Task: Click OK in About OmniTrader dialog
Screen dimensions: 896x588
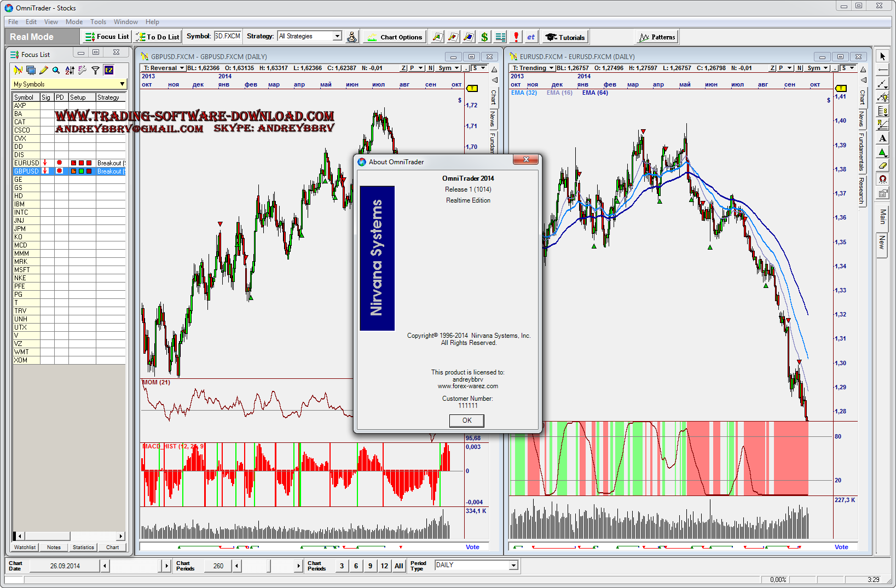Action: 466,420
